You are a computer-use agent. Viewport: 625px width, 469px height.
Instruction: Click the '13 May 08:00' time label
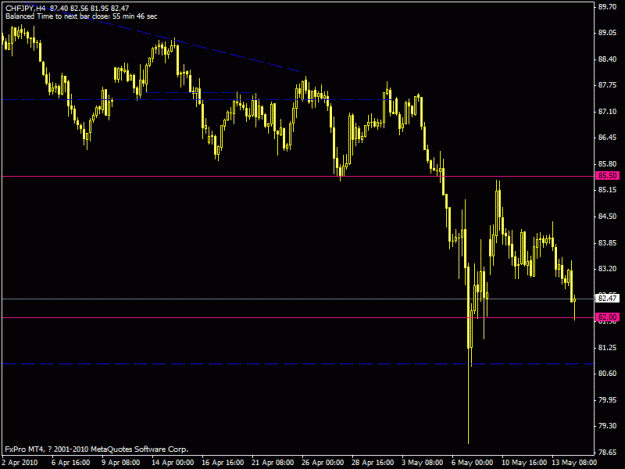[x=574, y=463]
